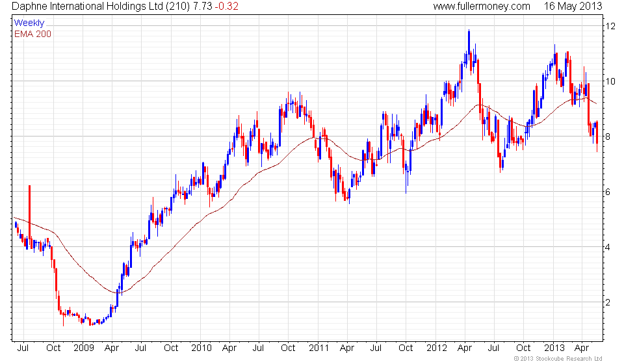637x364 pixels.
Task: Click the 4 price axis label
Action: pos(608,247)
